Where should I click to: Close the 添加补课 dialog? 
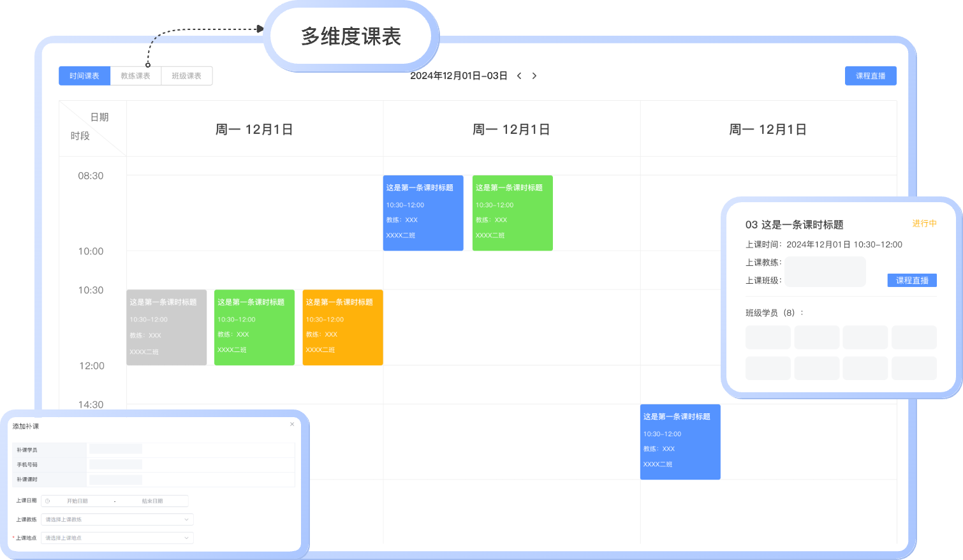[292, 424]
